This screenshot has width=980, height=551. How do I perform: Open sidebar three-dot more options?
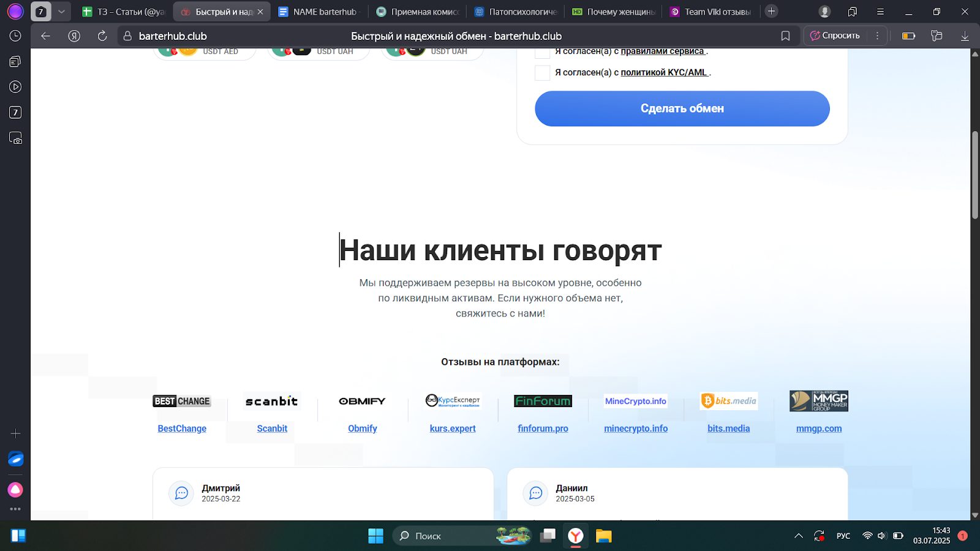(15, 509)
